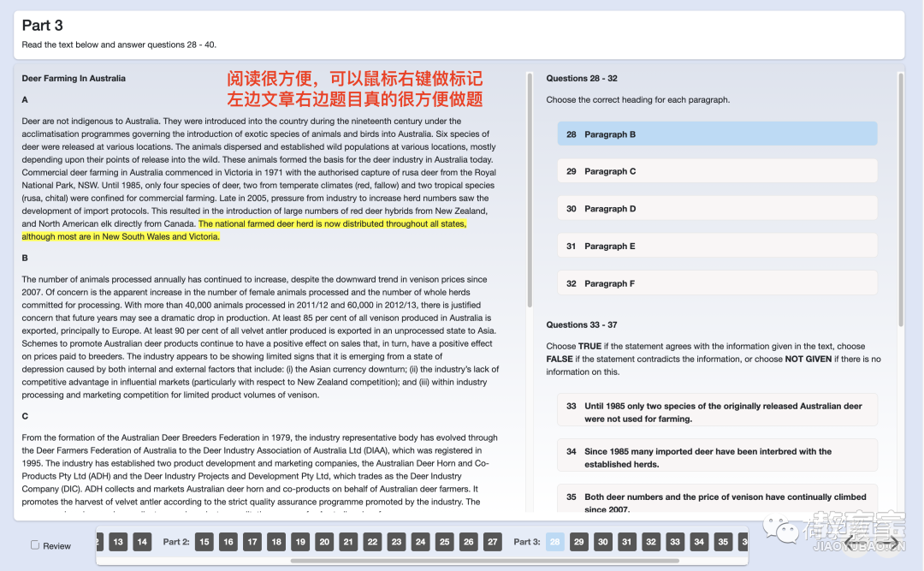Go to the previous question using the left arrow

[856, 543]
